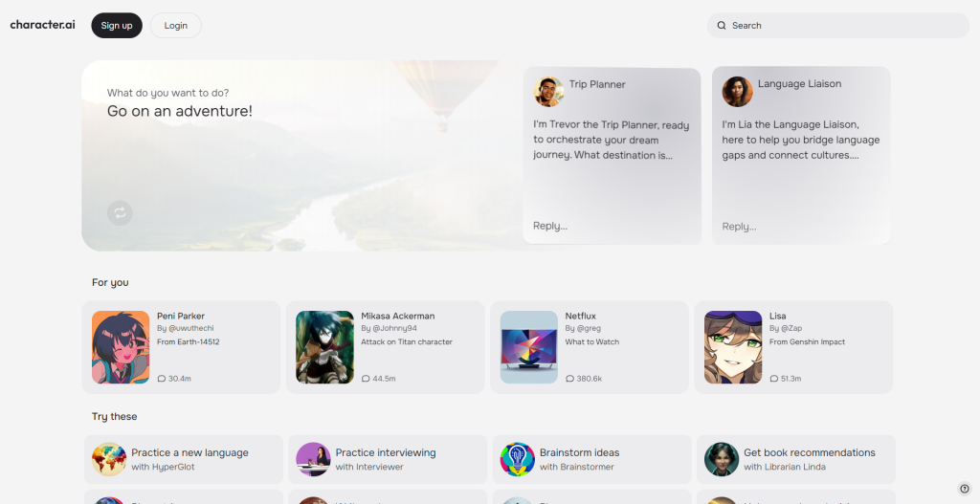The image size is (980, 504).
Task: Click the search magnifier icon
Action: tap(722, 26)
